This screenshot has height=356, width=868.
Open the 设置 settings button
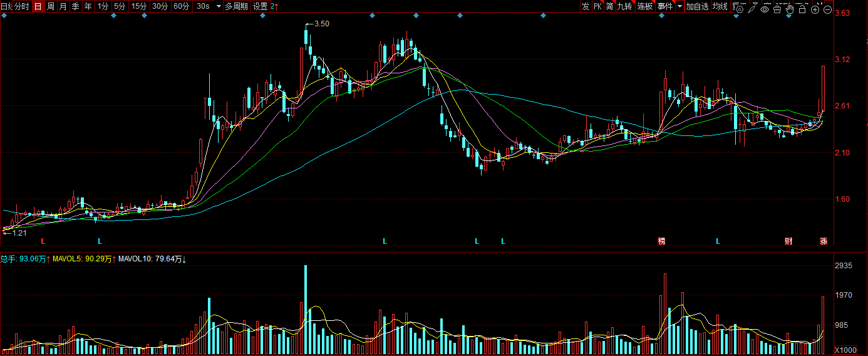261,6
